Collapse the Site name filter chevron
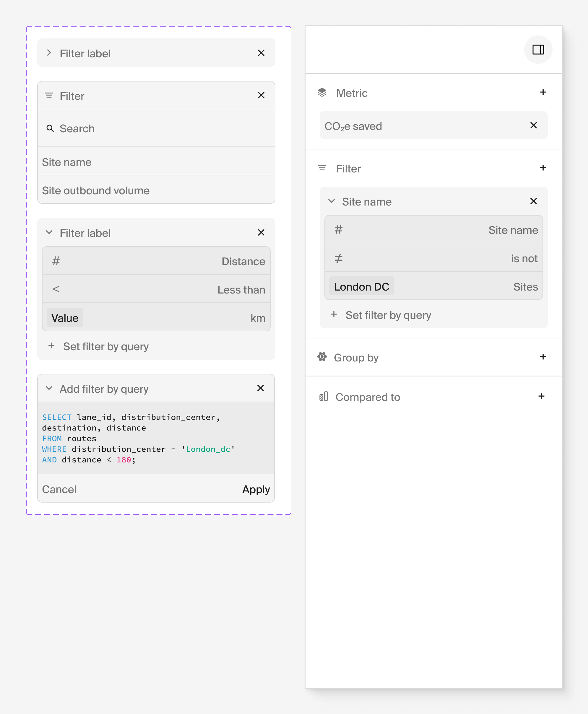The height and width of the screenshot is (714, 588). [x=331, y=201]
